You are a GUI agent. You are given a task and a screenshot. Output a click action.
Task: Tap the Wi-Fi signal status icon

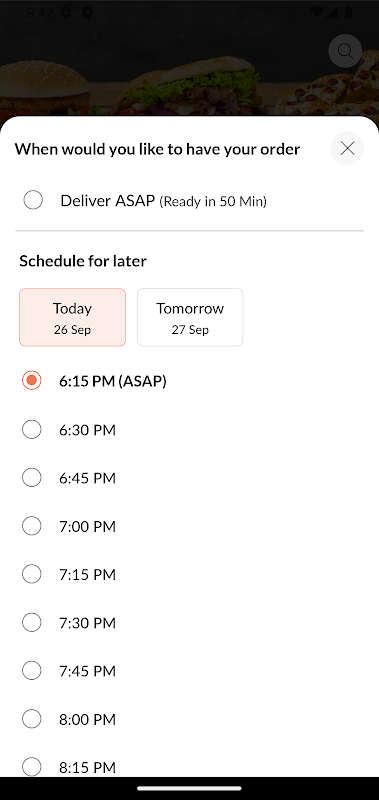(x=317, y=12)
